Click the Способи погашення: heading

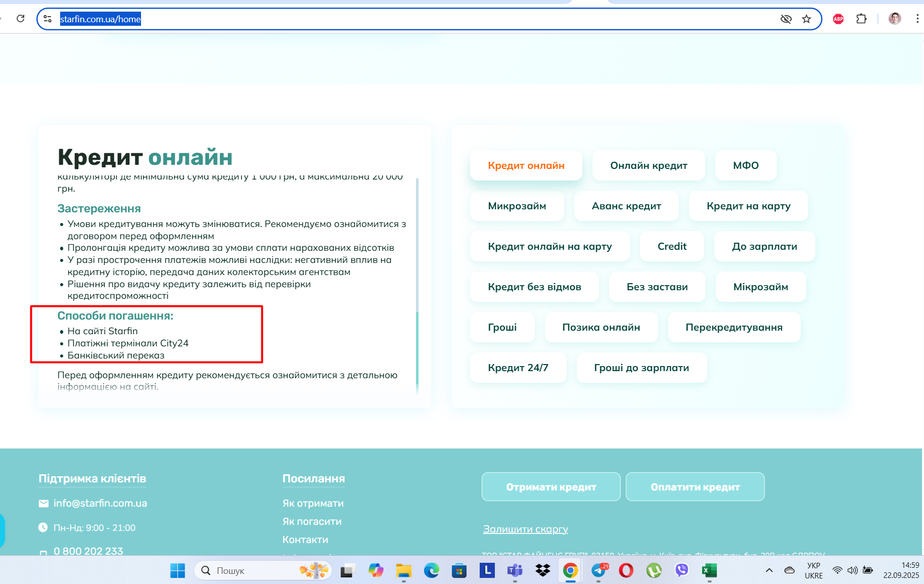[x=115, y=316]
